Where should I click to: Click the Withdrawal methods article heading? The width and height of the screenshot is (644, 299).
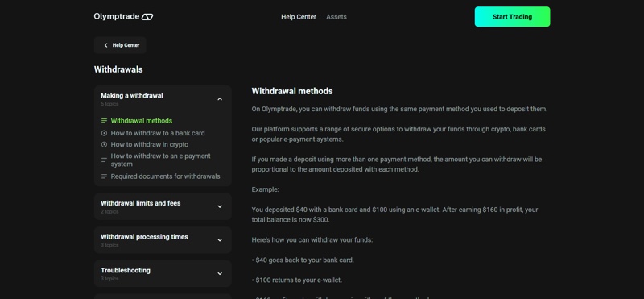[x=292, y=91]
